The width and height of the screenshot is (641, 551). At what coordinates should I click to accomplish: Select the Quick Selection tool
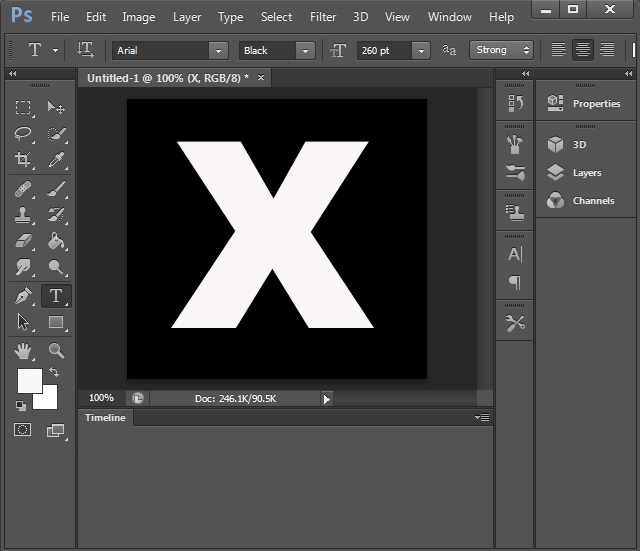pos(56,134)
